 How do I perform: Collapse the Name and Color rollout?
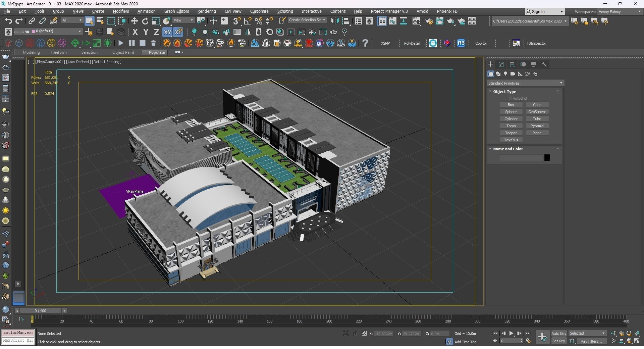click(x=490, y=149)
